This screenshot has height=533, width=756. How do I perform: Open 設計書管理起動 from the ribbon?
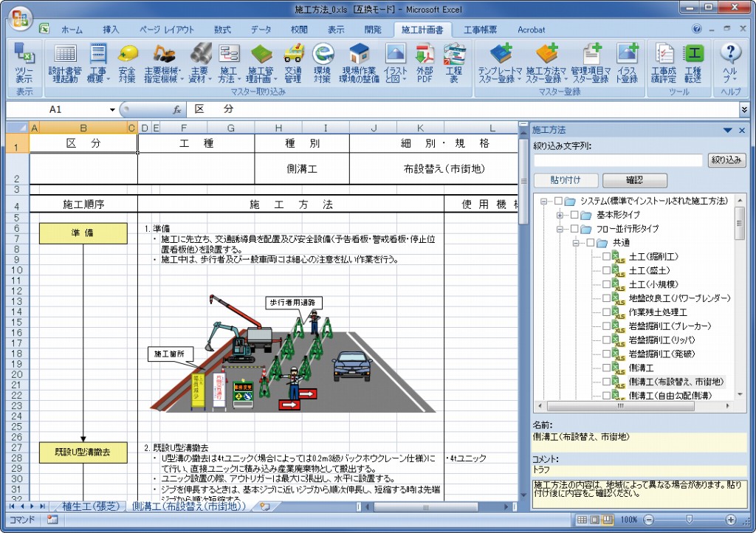tap(65, 62)
